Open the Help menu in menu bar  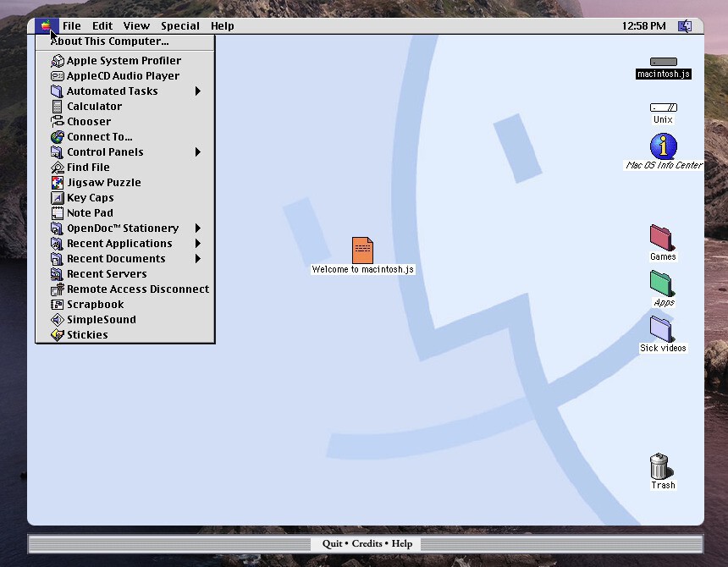[222, 26]
